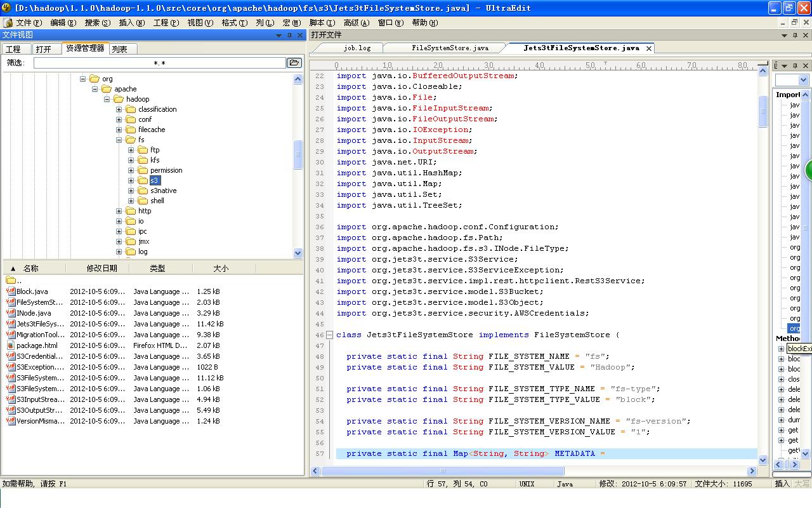812x508 pixels.
Task: Open the 搜索 menu
Action: pyautogui.click(x=96, y=23)
